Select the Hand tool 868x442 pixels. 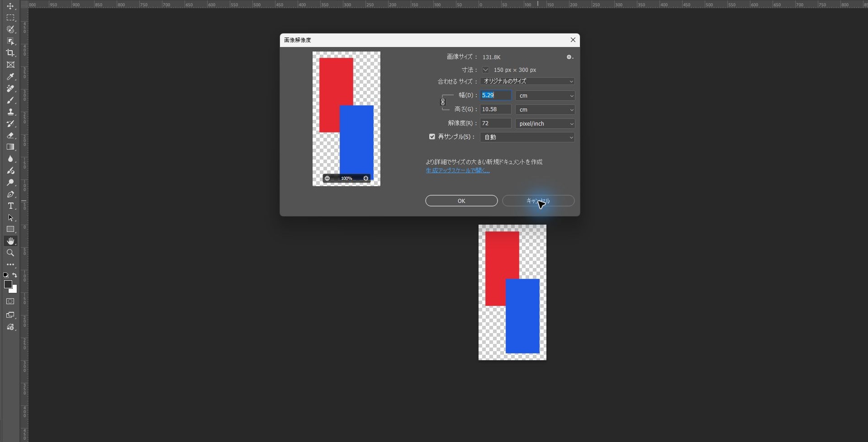pos(10,241)
